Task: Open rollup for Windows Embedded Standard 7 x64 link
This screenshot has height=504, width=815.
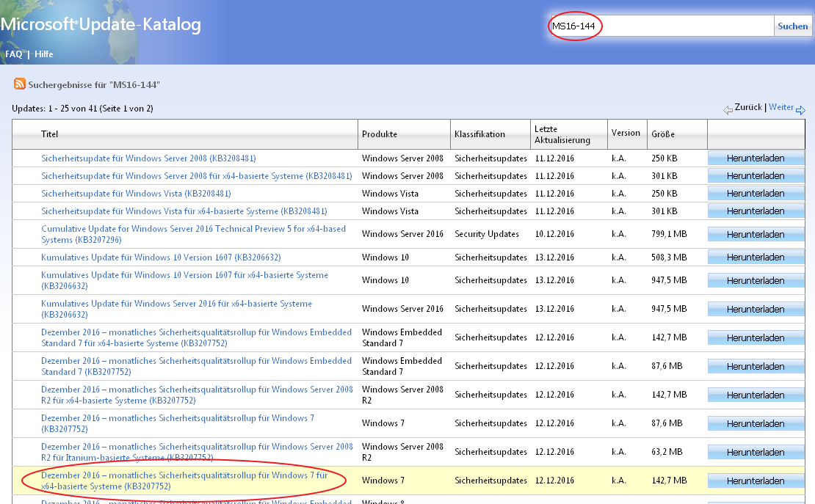Action: [x=197, y=337]
